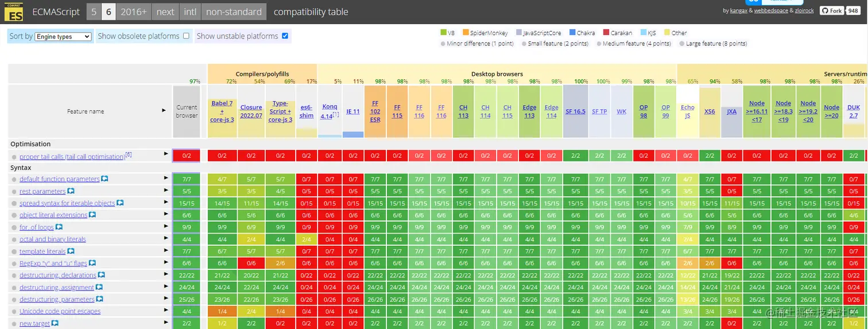Image resolution: width=868 pixels, height=329 pixels.
Task: Open the intl tab
Action: 190,11
